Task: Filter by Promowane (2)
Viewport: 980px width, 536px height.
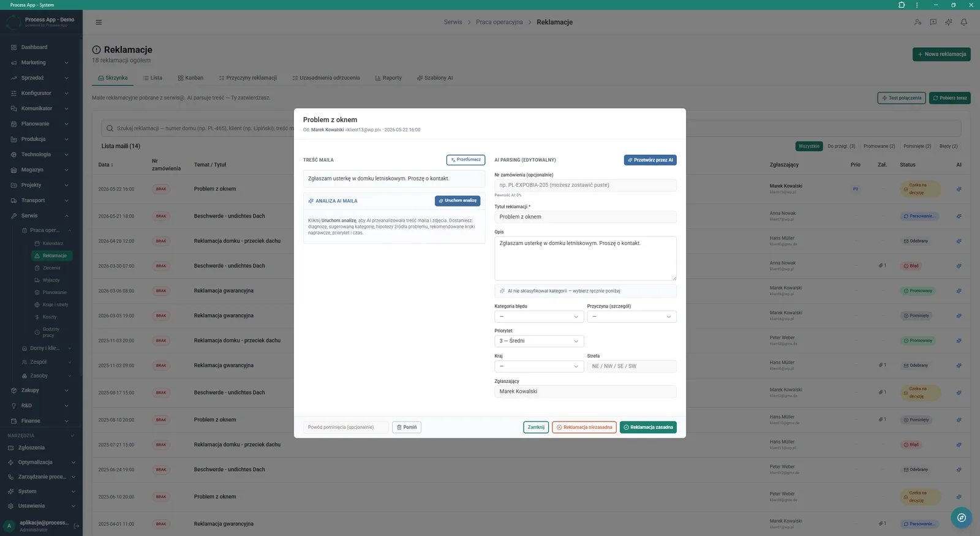Action: coord(879,146)
